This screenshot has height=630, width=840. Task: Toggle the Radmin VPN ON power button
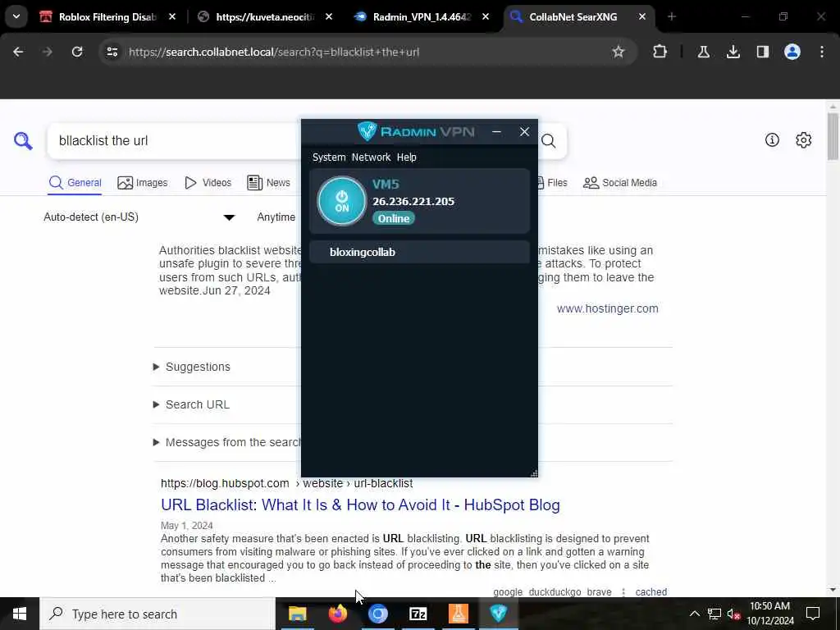(x=342, y=202)
